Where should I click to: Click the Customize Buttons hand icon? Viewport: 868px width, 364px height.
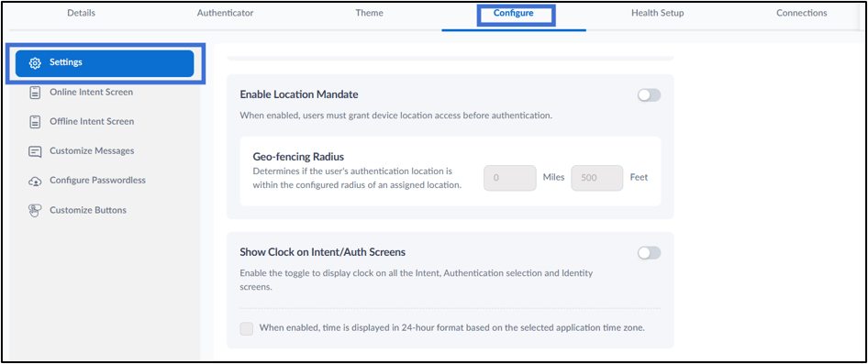pyautogui.click(x=35, y=211)
